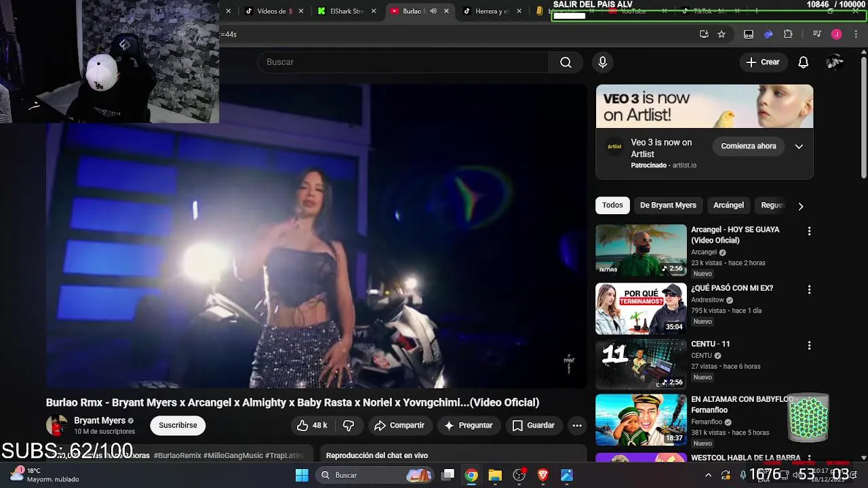The image size is (868, 488).
Task: Open Windows Start menu
Action: 302,475
